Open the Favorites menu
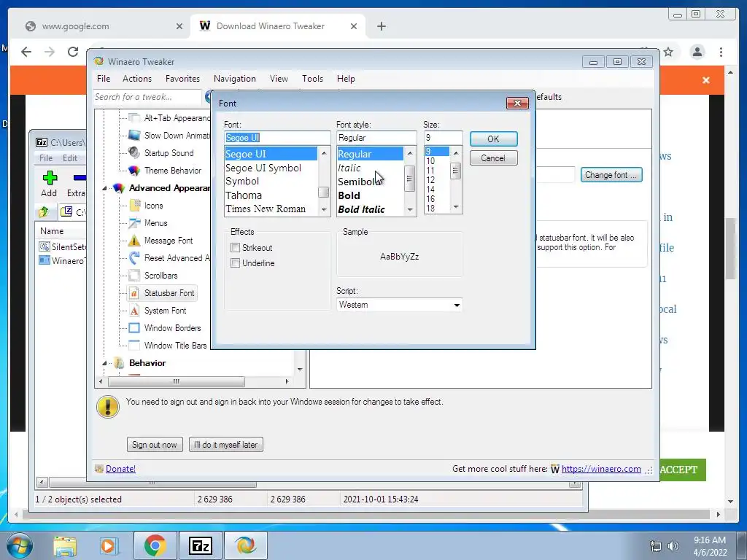Image resolution: width=747 pixels, height=560 pixels. pos(182,79)
